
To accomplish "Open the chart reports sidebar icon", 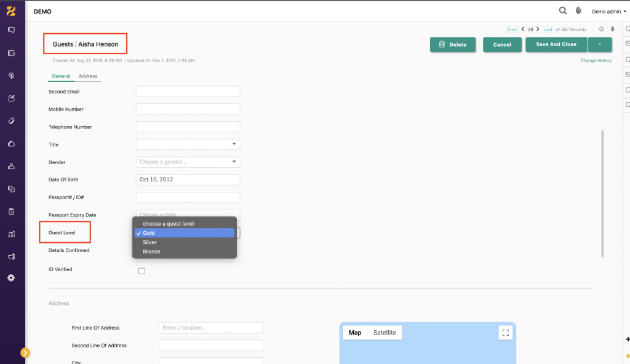I will (11, 234).
